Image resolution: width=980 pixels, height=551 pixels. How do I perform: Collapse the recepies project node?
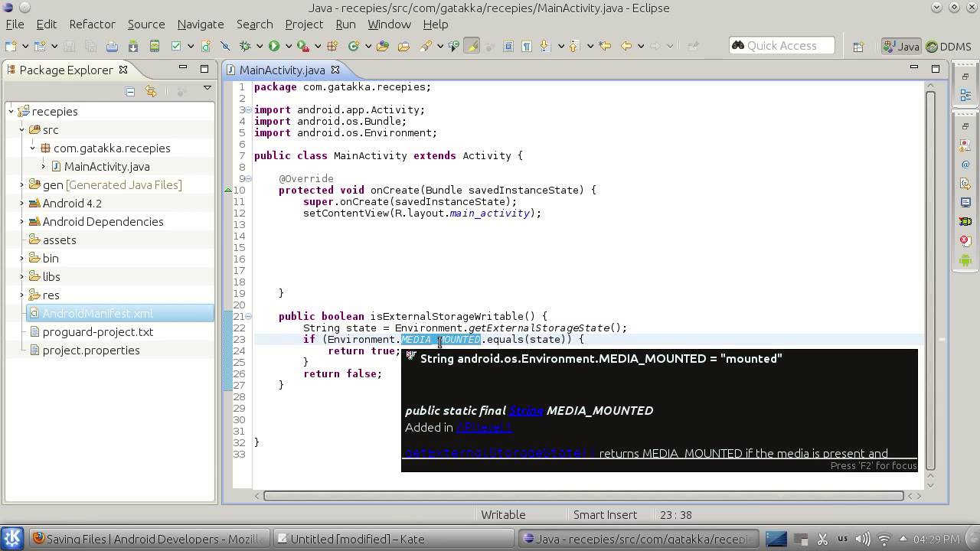tap(11, 112)
